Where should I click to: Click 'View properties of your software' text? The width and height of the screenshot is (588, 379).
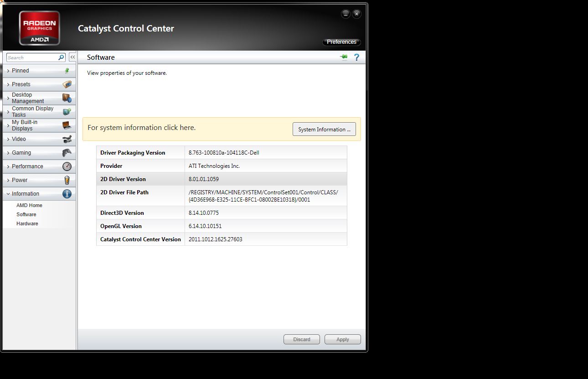(x=127, y=73)
